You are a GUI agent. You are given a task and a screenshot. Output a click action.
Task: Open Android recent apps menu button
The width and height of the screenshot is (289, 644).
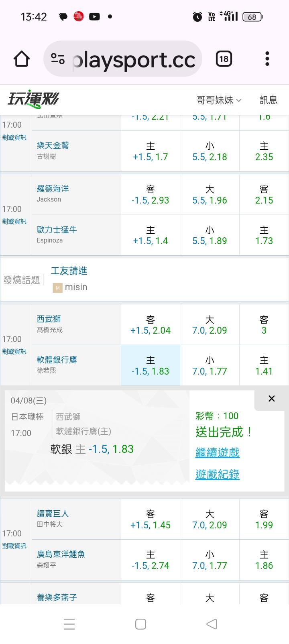(69, 624)
